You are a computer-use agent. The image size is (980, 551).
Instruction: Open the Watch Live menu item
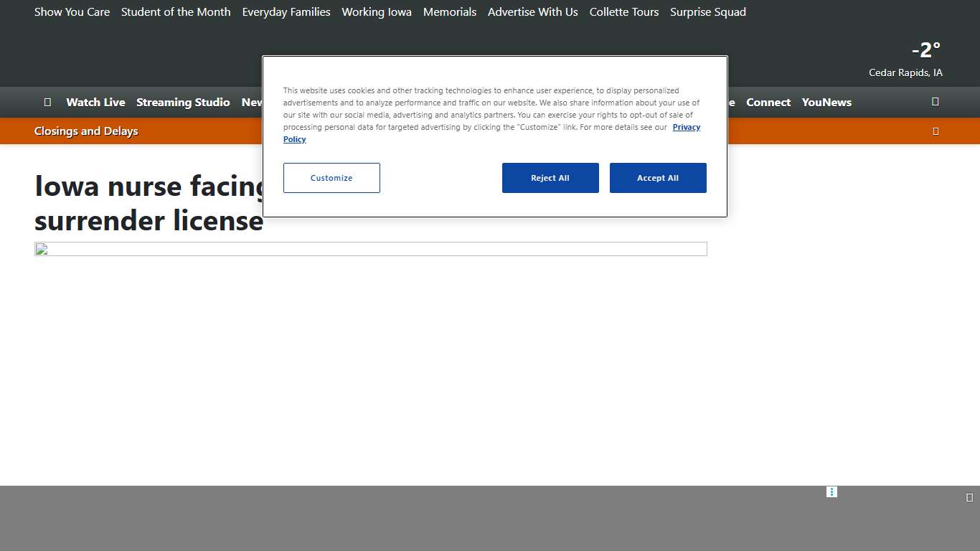tap(95, 102)
